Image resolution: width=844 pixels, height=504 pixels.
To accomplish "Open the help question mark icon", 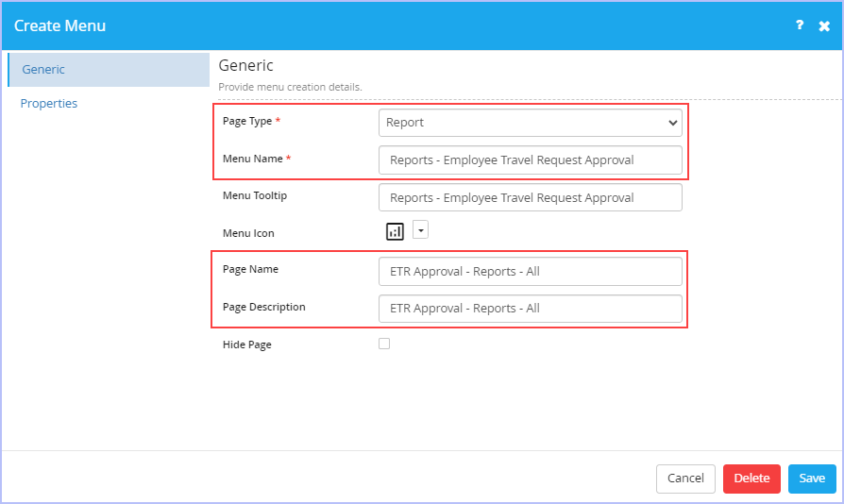I will (x=800, y=25).
